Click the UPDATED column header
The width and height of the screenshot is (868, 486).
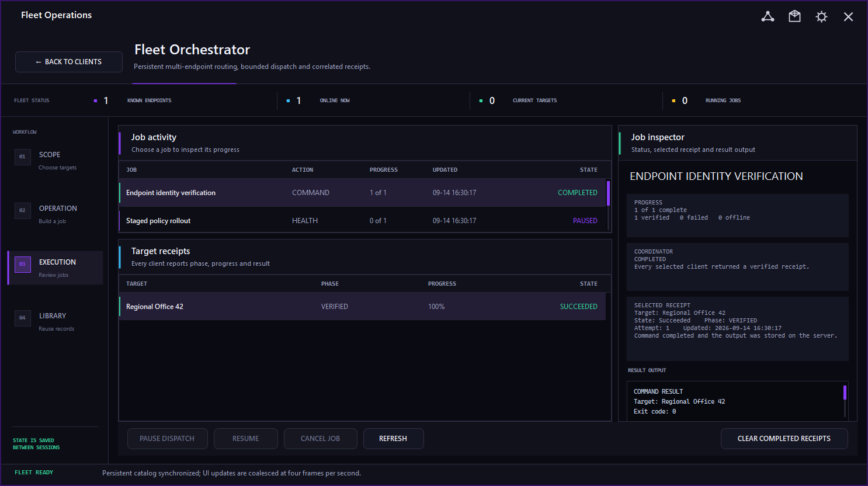point(445,170)
